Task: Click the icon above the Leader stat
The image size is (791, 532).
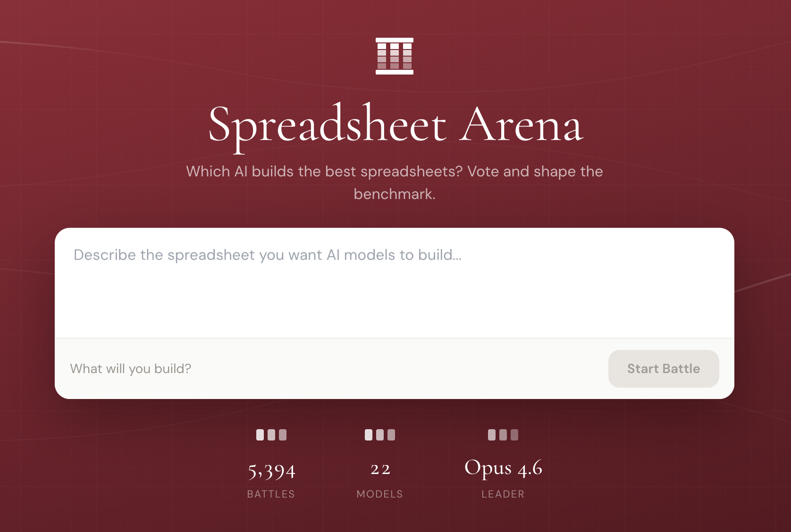Action: click(x=503, y=435)
